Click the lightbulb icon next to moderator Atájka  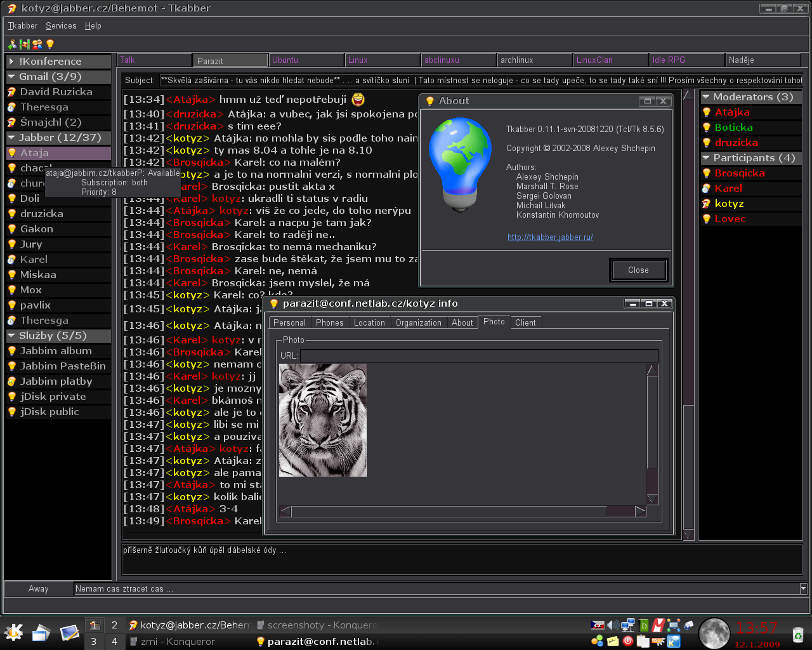click(706, 112)
